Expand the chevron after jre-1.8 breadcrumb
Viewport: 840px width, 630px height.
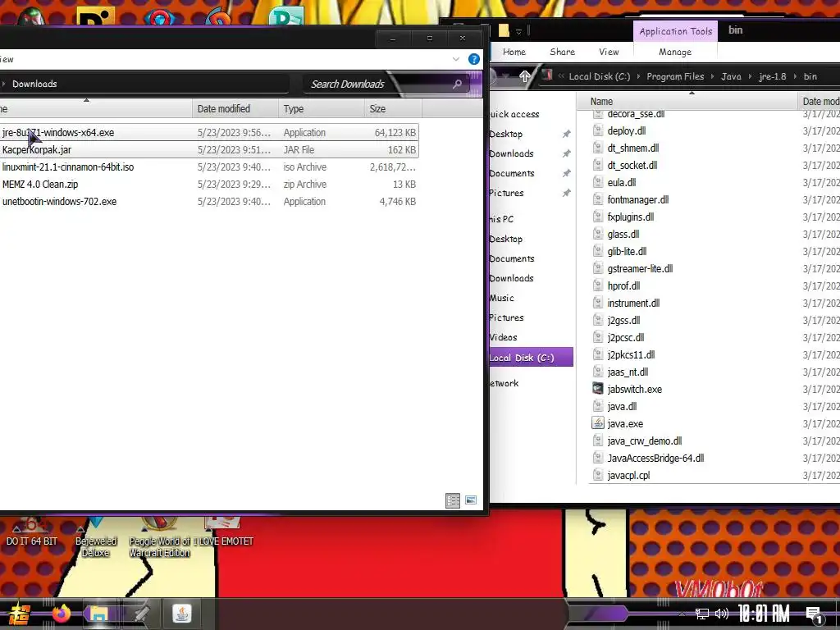[x=795, y=76]
